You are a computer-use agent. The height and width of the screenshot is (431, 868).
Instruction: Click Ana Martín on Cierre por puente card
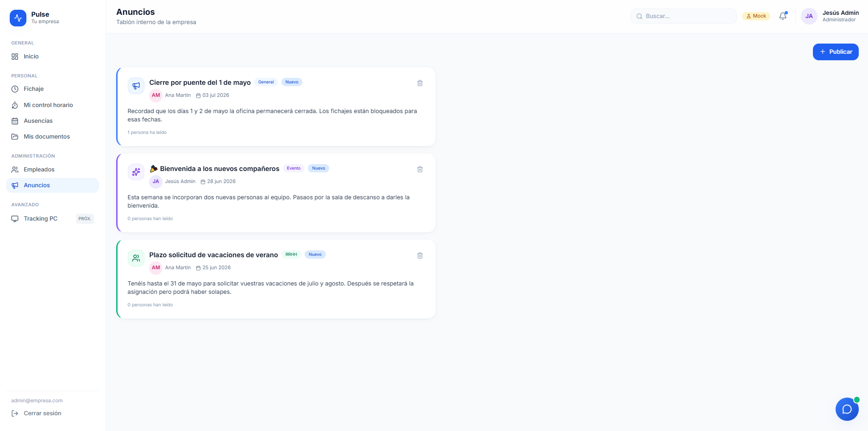coord(178,95)
